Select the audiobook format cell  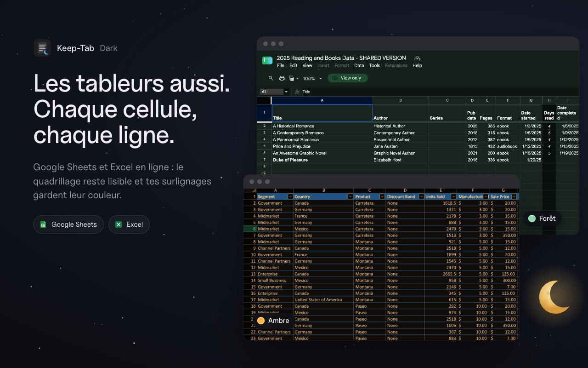(508, 146)
